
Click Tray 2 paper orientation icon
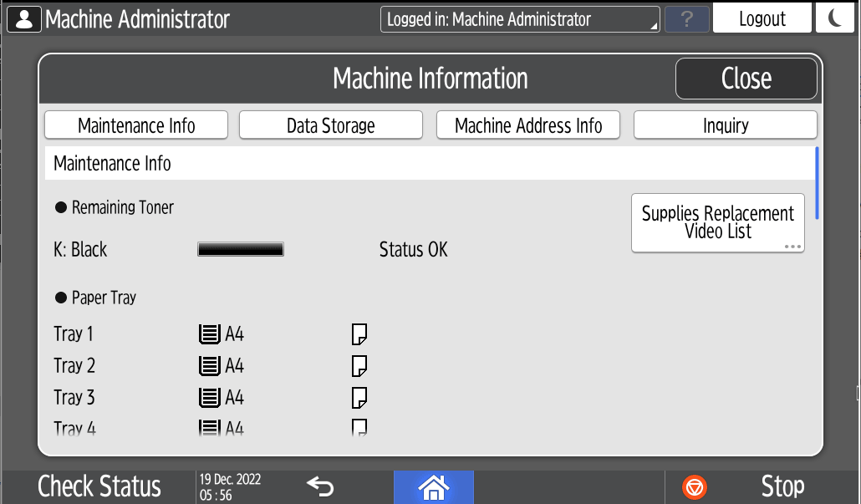click(x=359, y=366)
